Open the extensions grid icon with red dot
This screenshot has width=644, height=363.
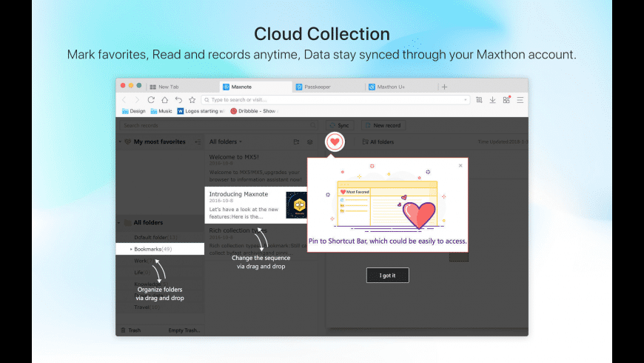(x=506, y=100)
